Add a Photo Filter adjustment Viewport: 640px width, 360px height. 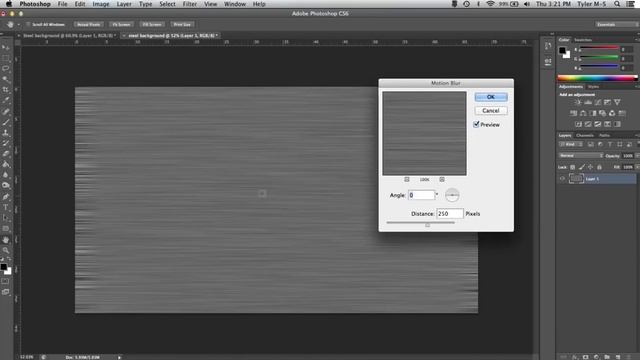[602, 113]
